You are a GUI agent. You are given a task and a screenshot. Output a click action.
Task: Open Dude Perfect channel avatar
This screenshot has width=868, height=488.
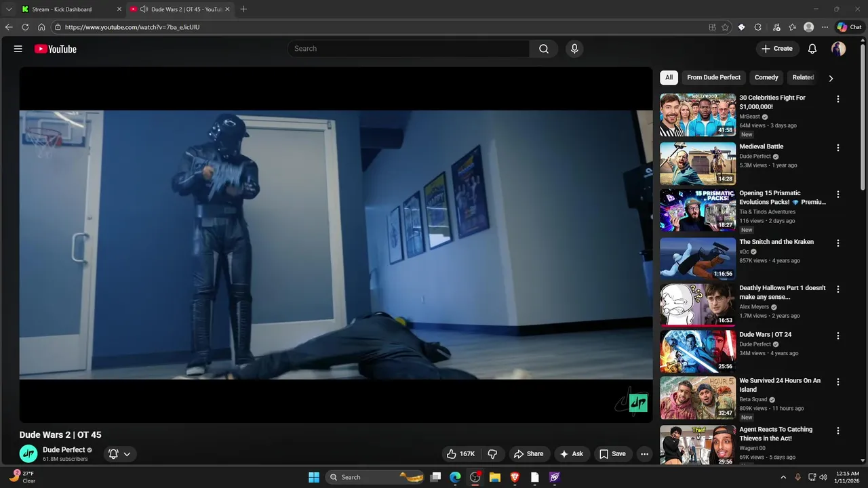point(28,453)
